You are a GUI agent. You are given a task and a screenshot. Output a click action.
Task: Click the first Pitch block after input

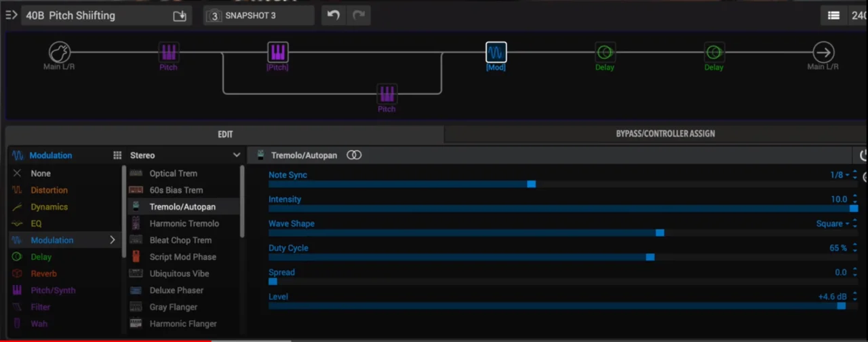pyautogui.click(x=168, y=52)
